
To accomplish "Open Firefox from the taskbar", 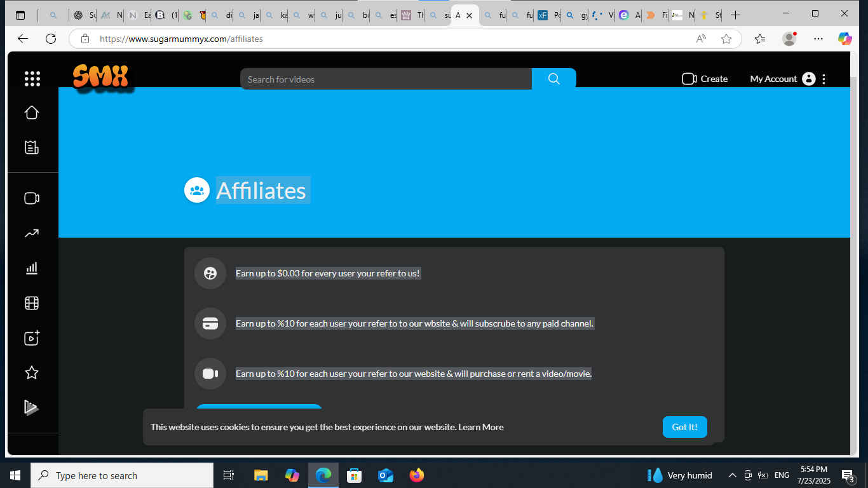I will [x=417, y=475].
